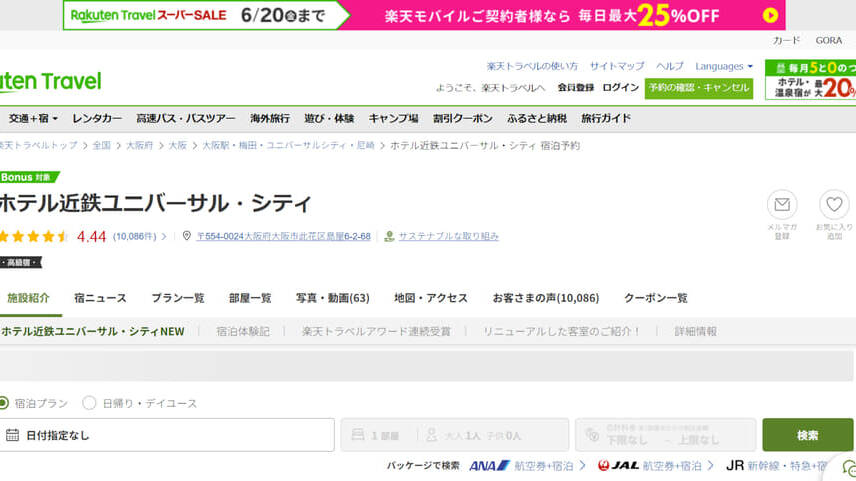Select the 日帰り・デイユース radio button
This screenshot has width=856, height=481.
click(x=89, y=403)
